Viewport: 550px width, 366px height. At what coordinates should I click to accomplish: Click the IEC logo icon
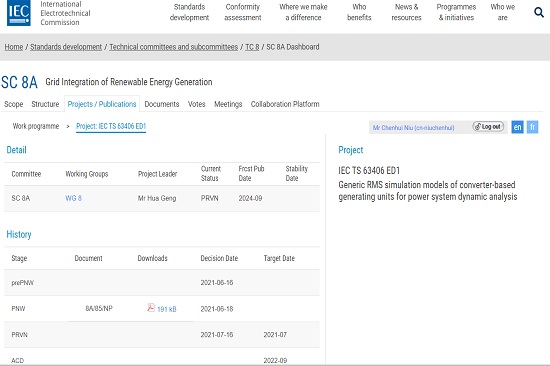coord(19,13)
